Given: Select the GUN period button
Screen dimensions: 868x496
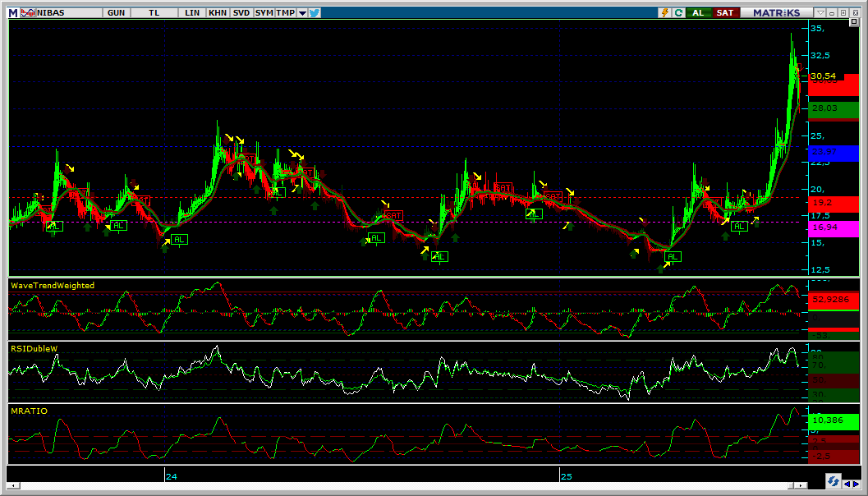Looking at the screenshot, I should (117, 13).
